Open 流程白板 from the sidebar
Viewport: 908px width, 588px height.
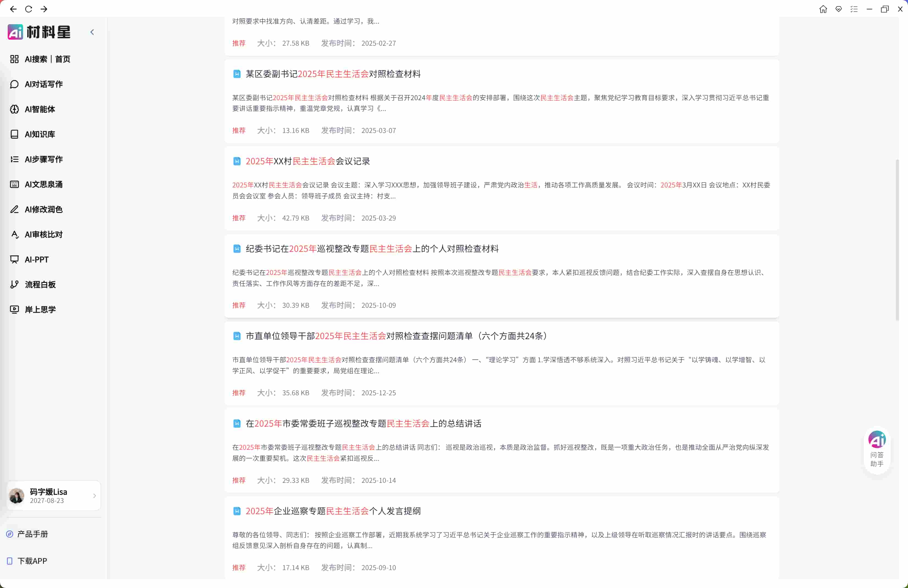(x=40, y=284)
